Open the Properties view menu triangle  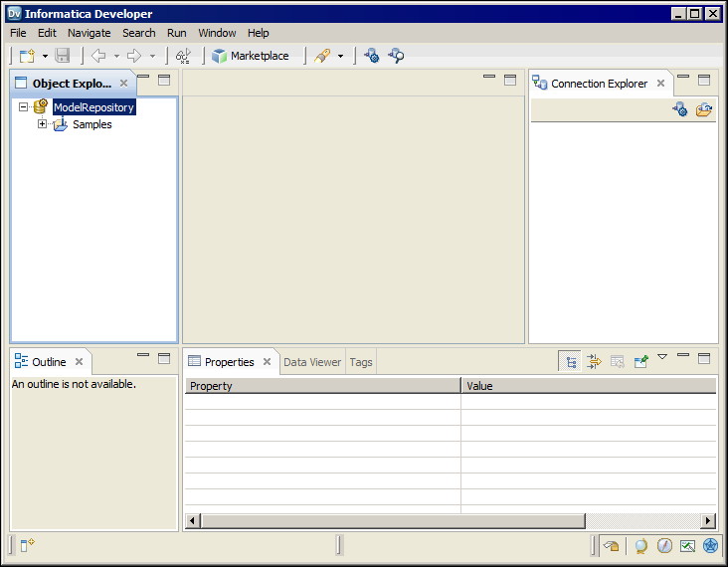(x=662, y=357)
